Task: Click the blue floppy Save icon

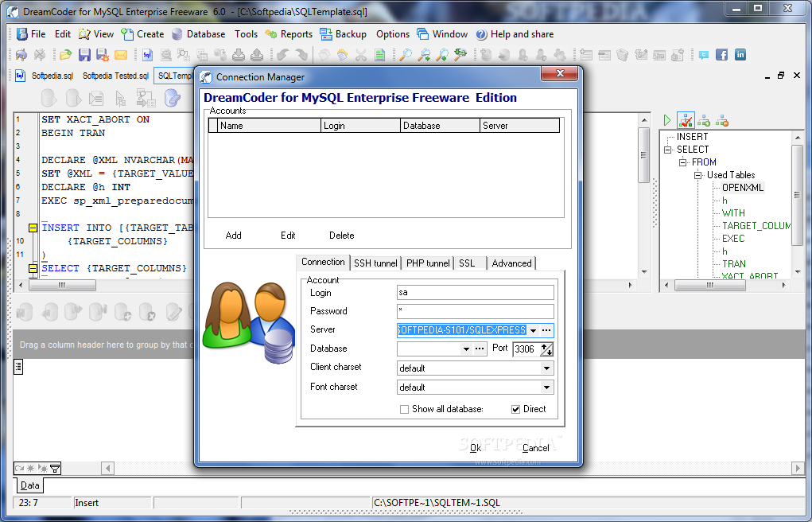Action: (84, 54)
